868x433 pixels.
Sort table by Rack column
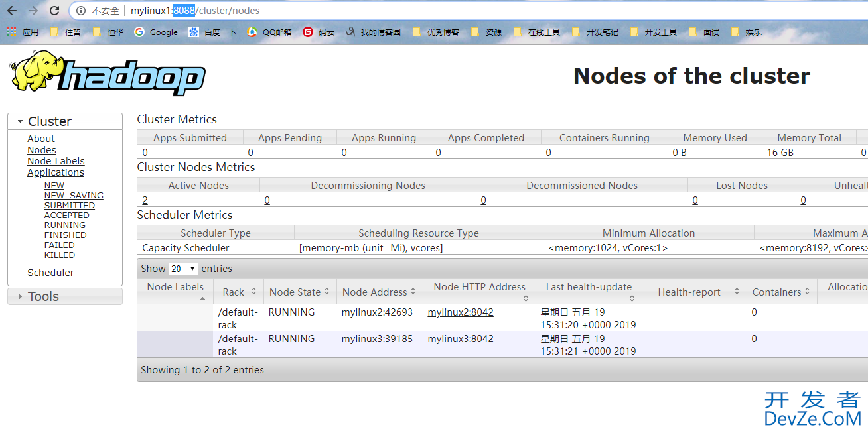click(x=238, y=292)
